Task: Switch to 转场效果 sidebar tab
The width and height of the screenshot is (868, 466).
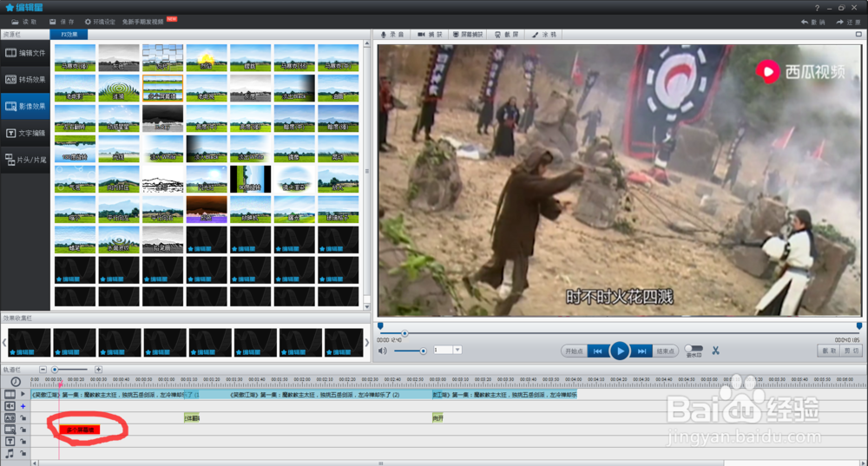Action: click(x=25, y=80)
